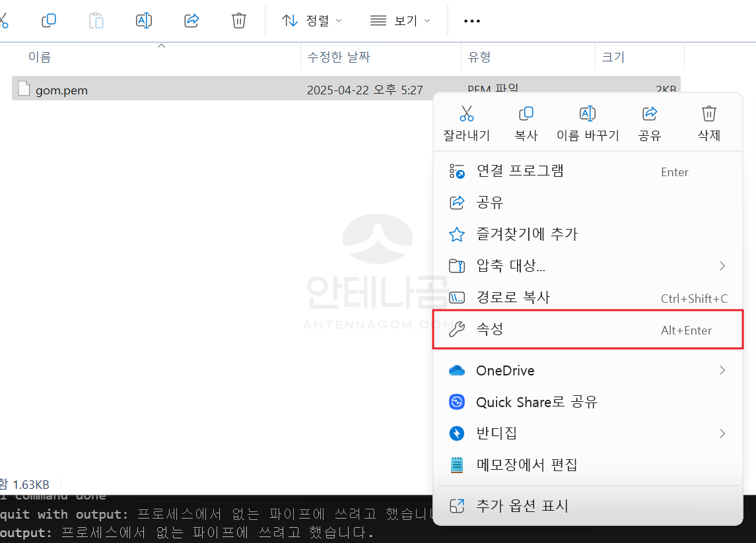Open the OneDrive menu entry
This screenshot has height=543, width=756.
click(x=588, y=371)
